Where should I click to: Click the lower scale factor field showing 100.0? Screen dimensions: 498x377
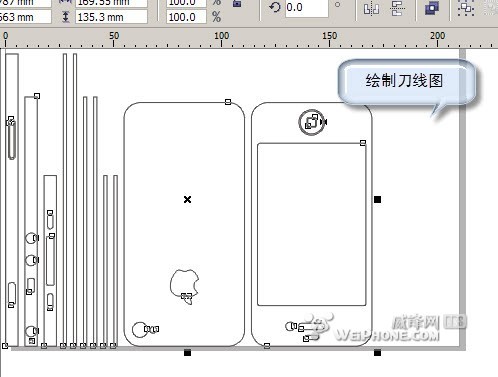tap(186, 17)
